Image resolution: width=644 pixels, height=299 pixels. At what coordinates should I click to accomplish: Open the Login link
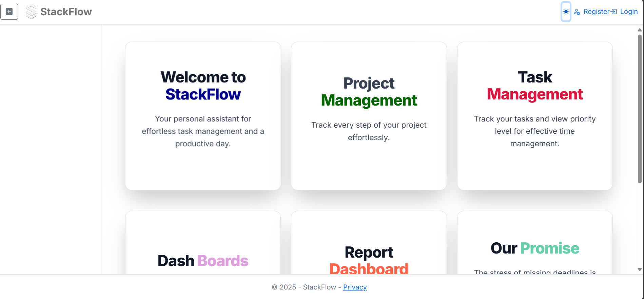point(629,12)
